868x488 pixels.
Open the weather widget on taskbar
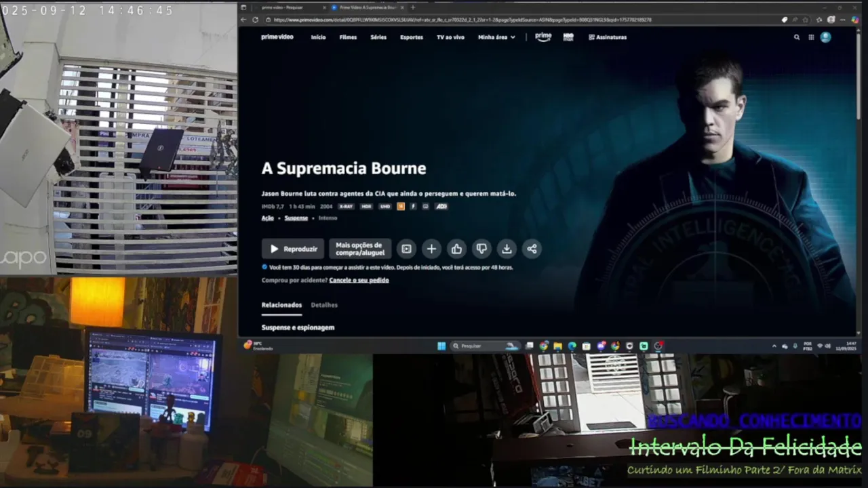pyautogui.click(x=258, y=346)
